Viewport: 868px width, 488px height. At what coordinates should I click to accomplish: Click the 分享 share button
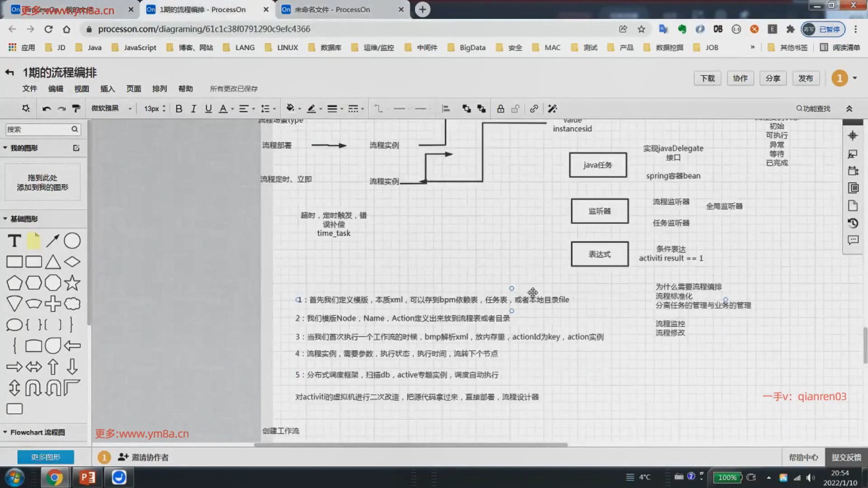pos(773,78)
